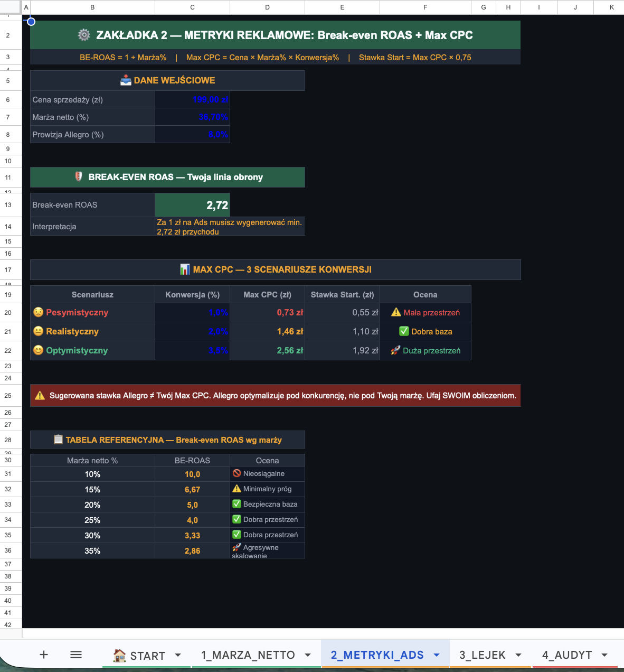
Task: Click the gear icon in the title banner
Action: tap(84, 35)
